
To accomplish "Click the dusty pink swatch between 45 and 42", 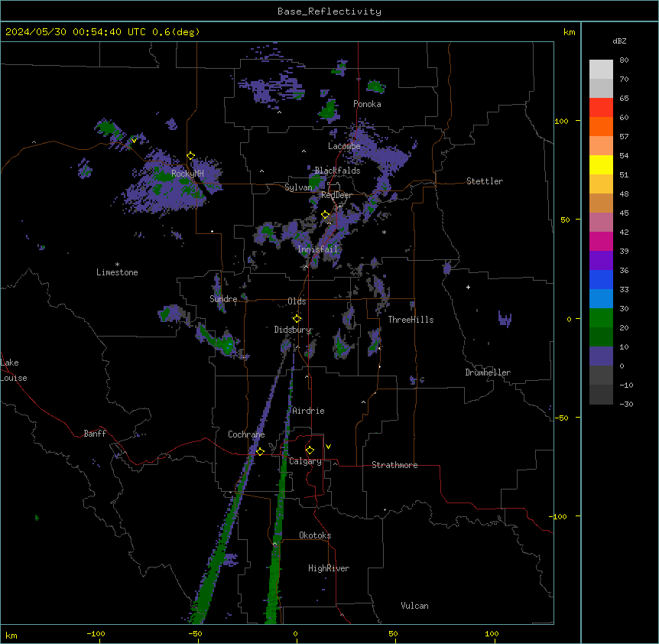I will [601, 223].
